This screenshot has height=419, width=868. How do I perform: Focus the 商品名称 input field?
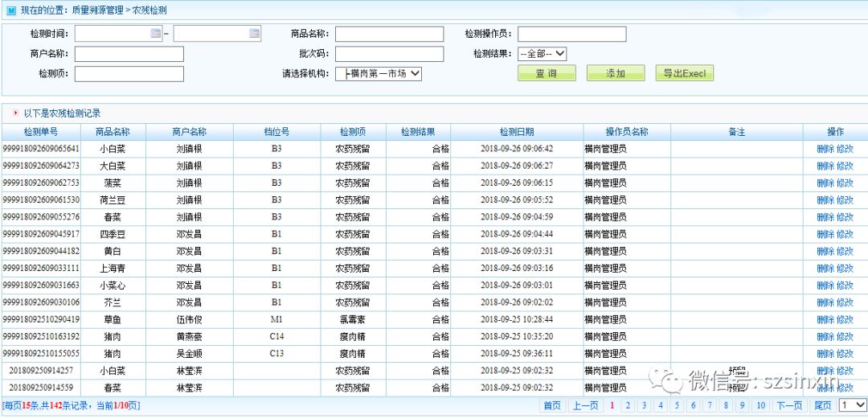[x=389, y=34]
